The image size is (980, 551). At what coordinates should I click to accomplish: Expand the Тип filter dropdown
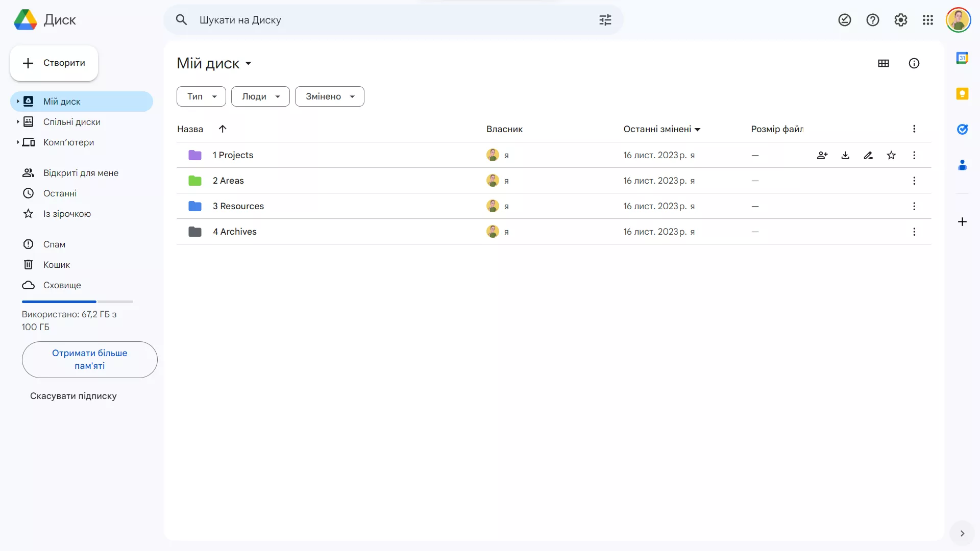pos(201,96)
